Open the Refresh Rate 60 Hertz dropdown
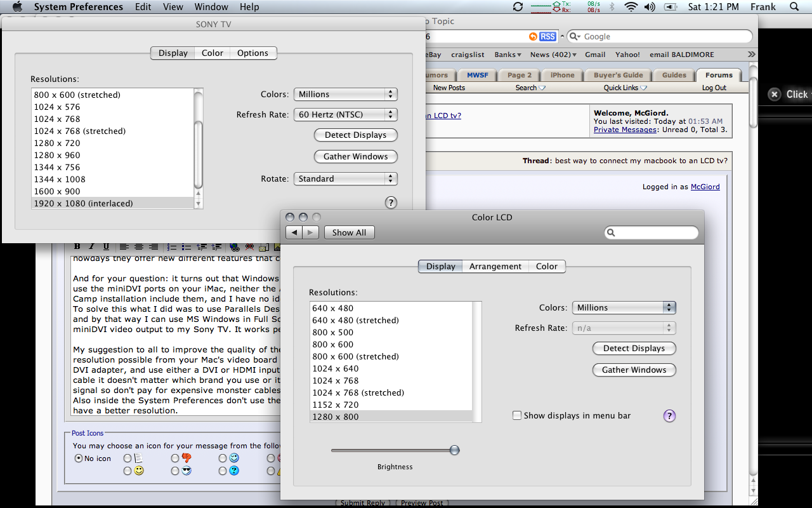Viewport: 812px width, 508px height. click(345, 115)
